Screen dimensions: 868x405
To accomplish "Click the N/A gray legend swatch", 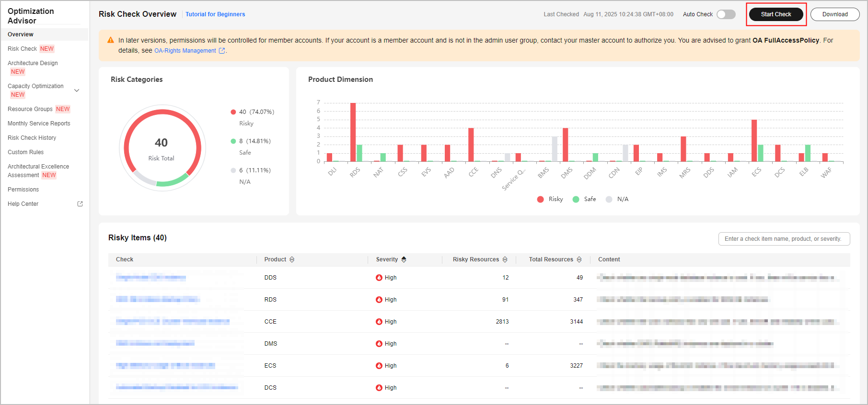I will [609, 199].
